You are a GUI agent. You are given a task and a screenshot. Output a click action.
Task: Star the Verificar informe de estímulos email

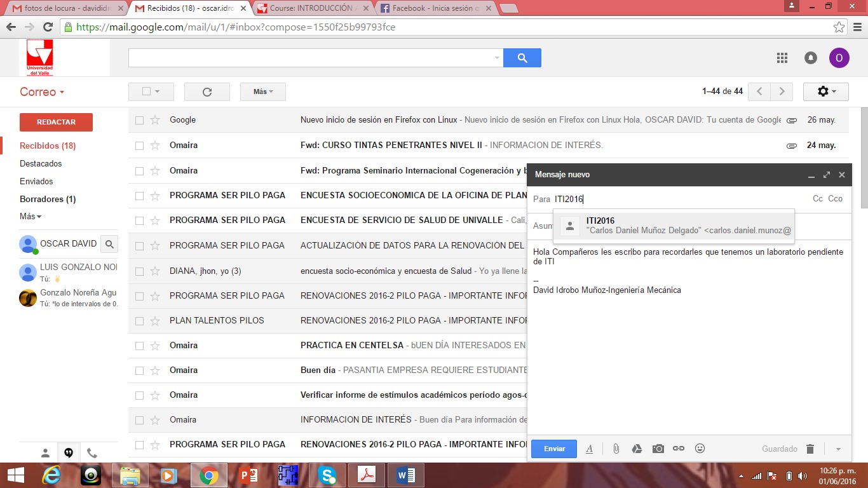(155, 395)
